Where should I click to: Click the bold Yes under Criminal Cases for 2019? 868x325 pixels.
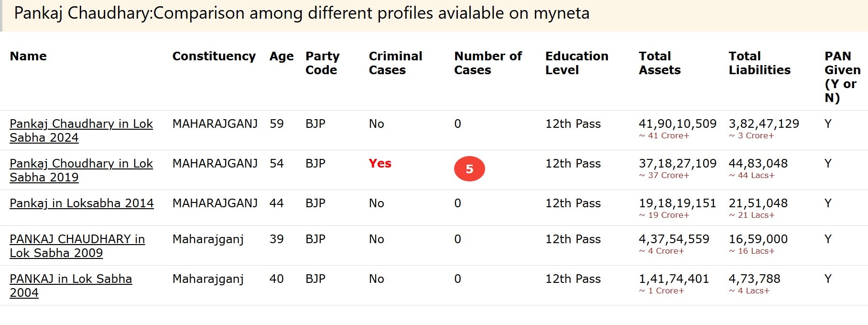tap(380, 163)
